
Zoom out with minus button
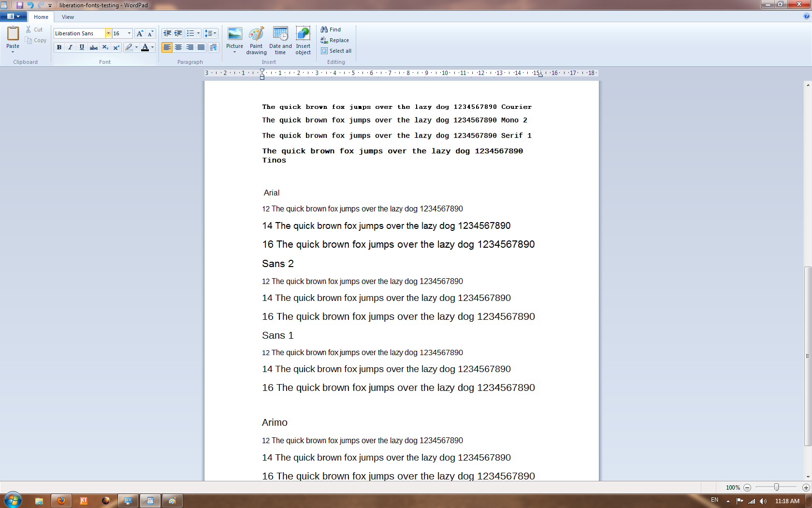(x=747, y=488)
